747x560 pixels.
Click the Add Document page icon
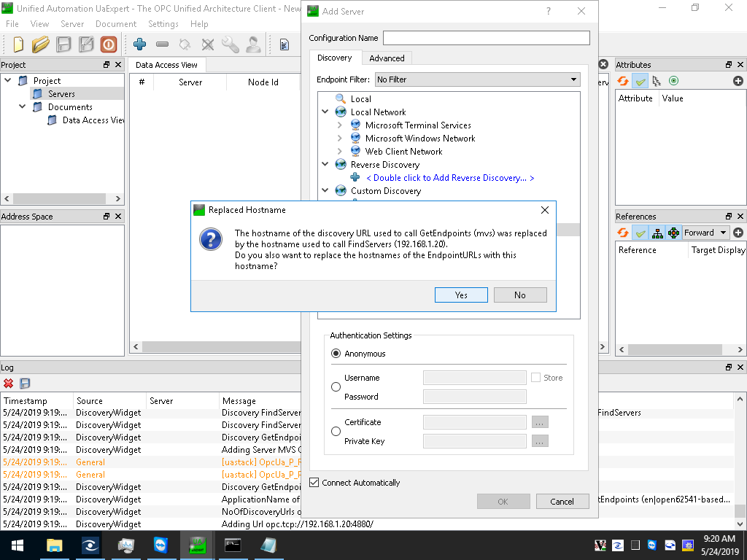(x=285, y=44)
